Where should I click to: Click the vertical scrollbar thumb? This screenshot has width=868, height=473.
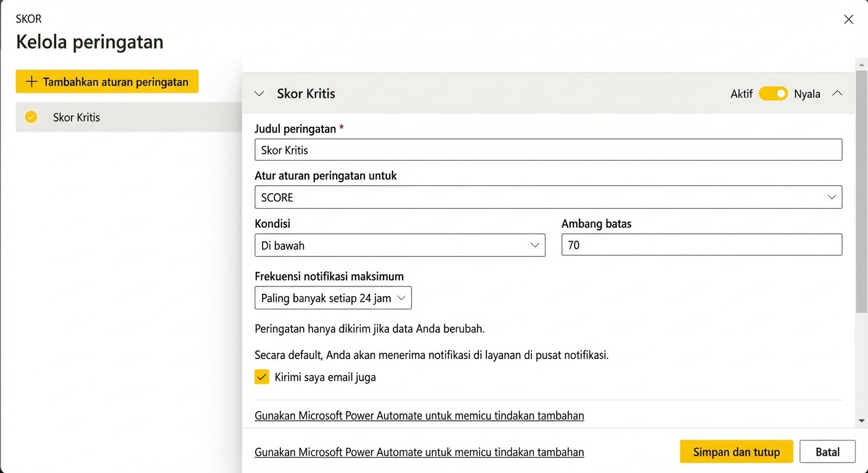(x=861, y=191)
